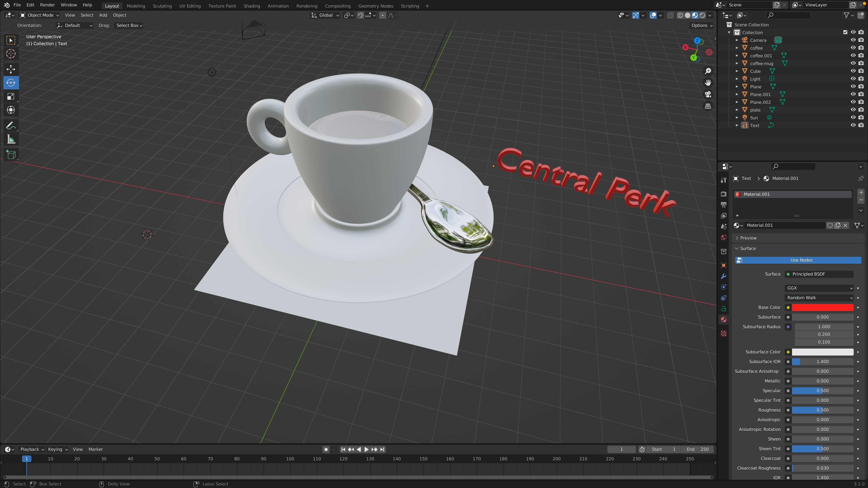This screenshot has height=488, width=868.
Task: Activate the Annotate pencil tool
Action: (x=11, y=126)
